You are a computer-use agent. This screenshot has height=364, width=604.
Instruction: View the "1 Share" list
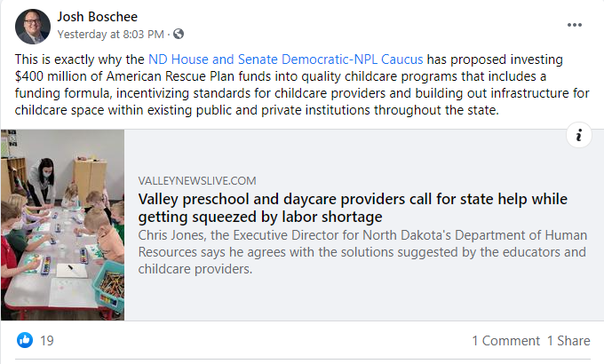[568, 341]
